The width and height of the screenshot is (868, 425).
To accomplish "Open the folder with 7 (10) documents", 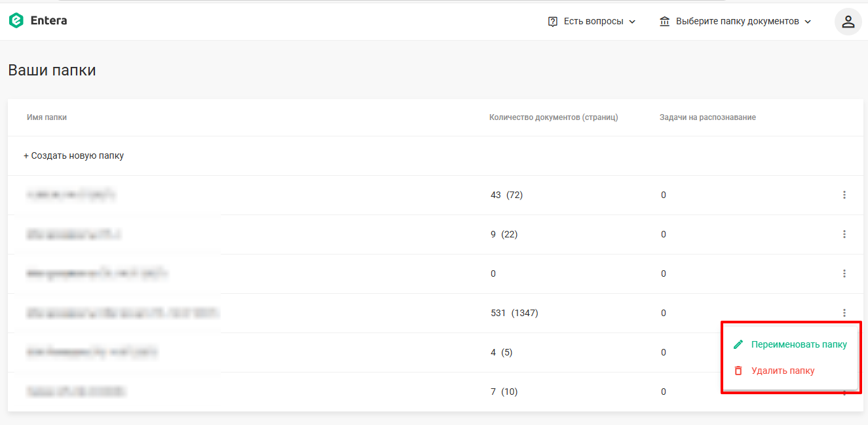I will click(76, 392).
